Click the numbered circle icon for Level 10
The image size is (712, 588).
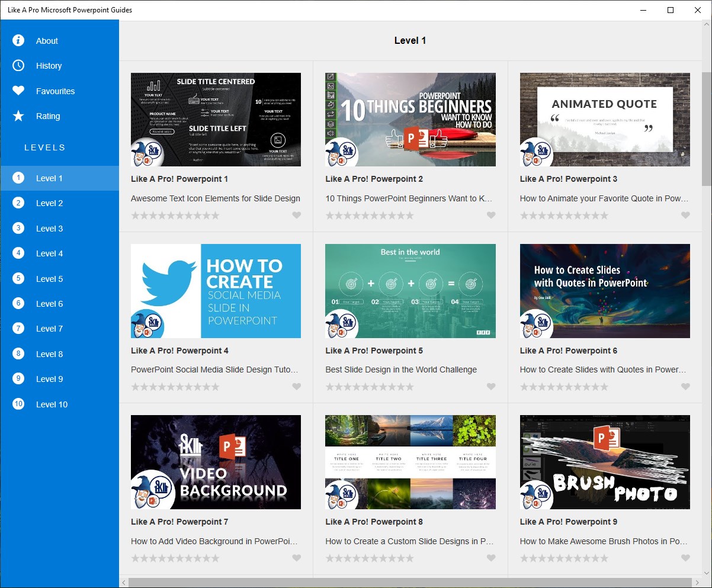coord(18,404)
